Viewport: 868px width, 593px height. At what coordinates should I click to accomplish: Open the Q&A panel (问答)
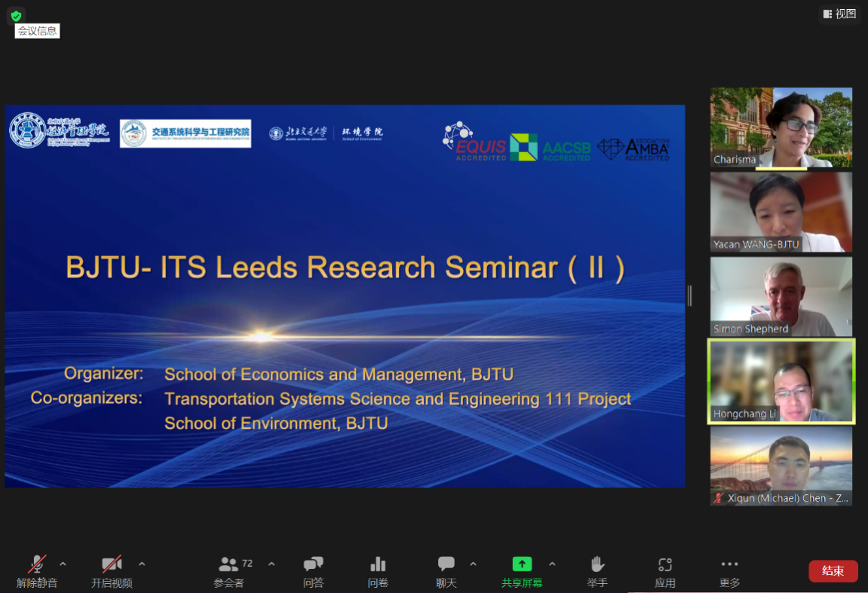pyautogui.click(x=313, y=571)
